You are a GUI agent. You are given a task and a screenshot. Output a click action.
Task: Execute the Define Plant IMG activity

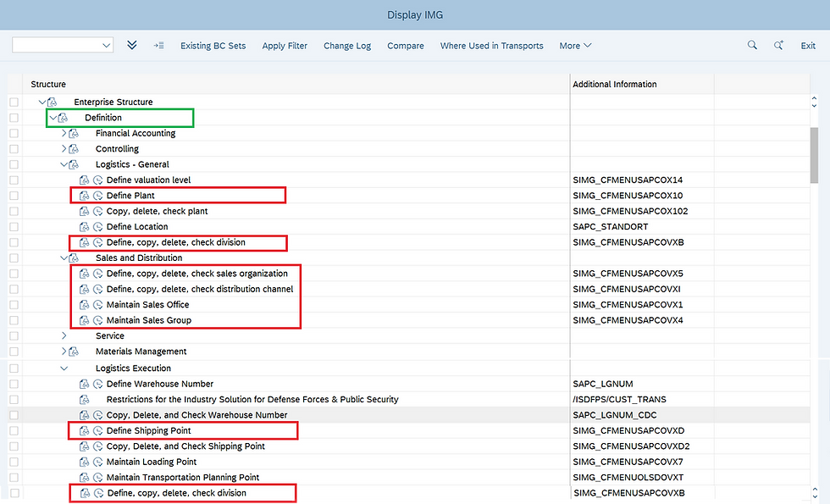point(96,195)
